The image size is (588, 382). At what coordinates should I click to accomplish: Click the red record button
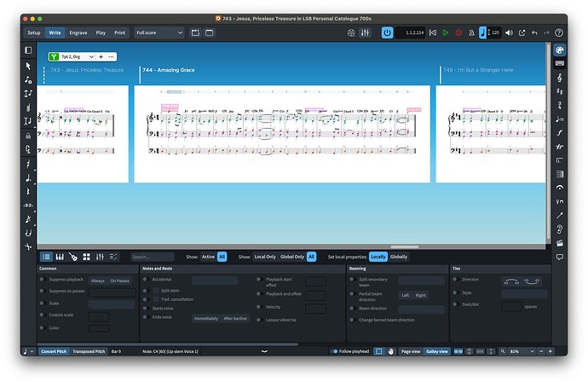pos(458,33)
